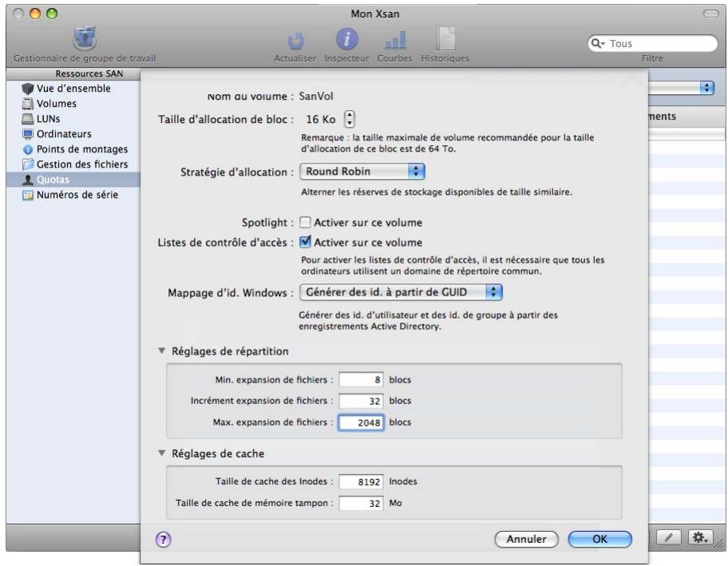Uncheck Listes de contrôle d'accès checkbox

coord(305,242)
